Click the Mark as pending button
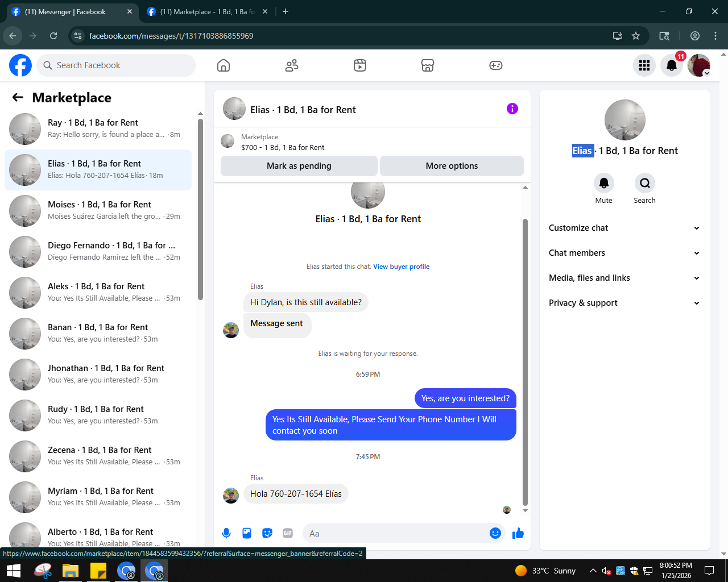This screenshot has height=582, width=728. pyautogui.click(x=299, y=166)
